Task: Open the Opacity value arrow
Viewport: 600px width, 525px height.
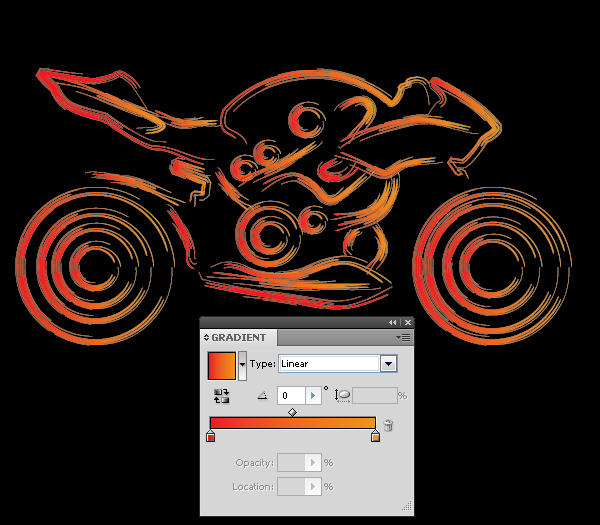Action: (313, 463)
